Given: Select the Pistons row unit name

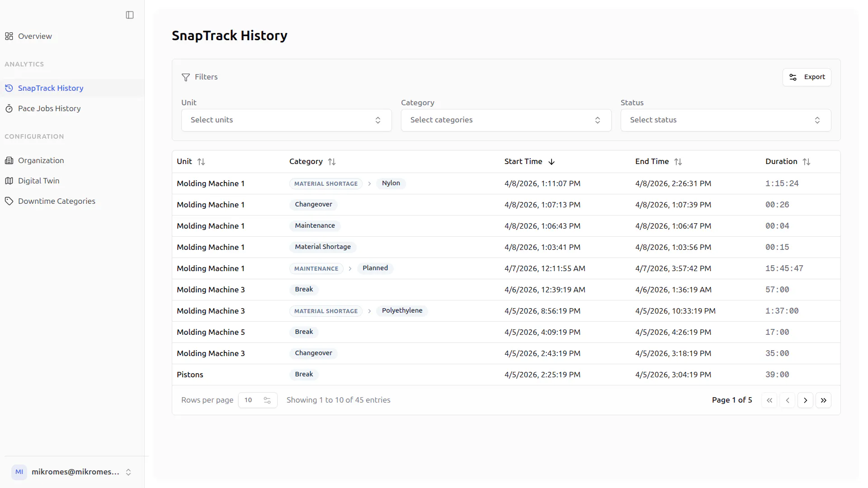Looking at the screenshot, I should 190,375.
